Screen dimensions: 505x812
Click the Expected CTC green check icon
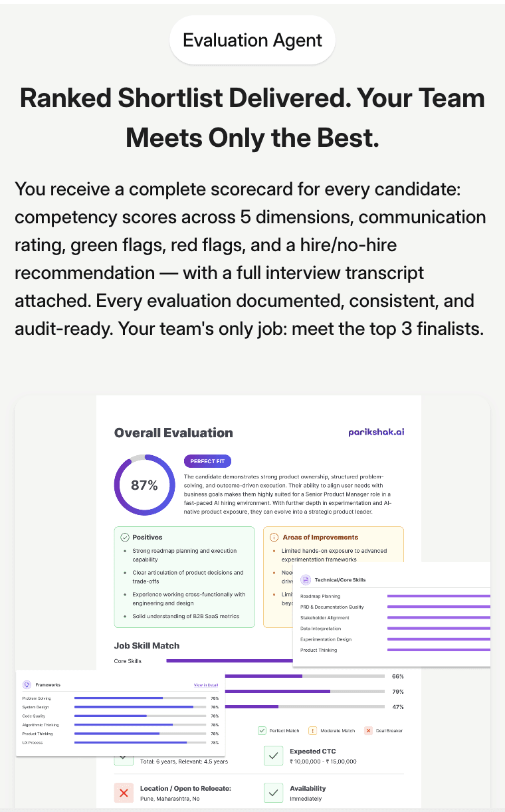point(273,756)
